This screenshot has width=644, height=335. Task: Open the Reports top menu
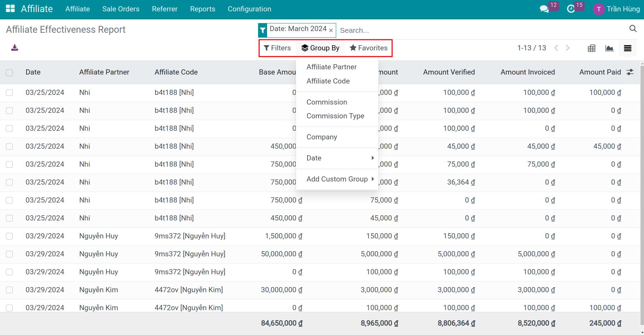coord(202,9)
